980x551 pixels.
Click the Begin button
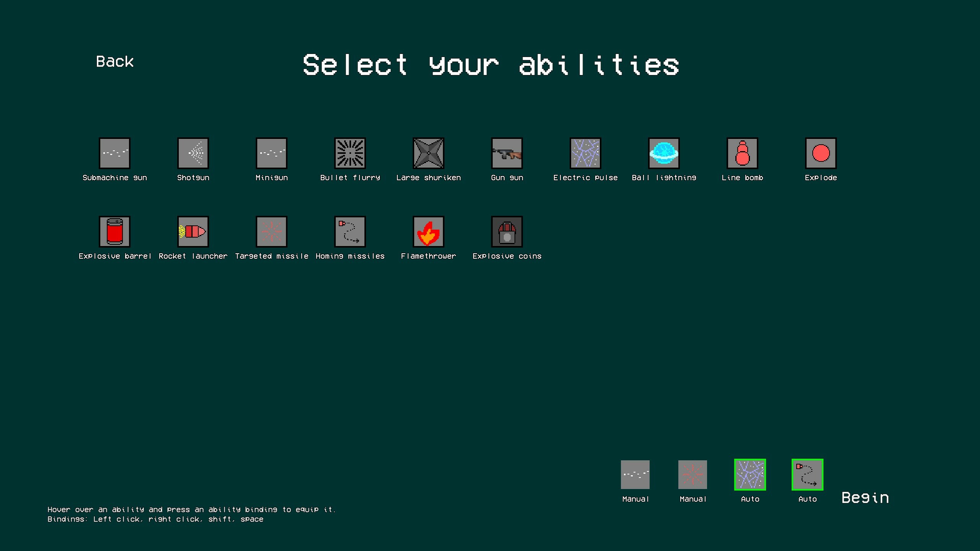[865, 497]
